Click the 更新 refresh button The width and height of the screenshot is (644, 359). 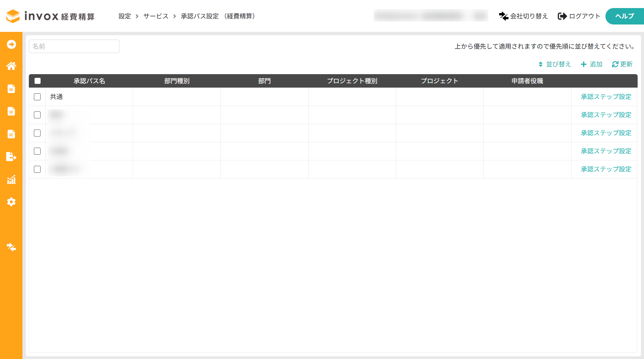click(x=622, y=64)
